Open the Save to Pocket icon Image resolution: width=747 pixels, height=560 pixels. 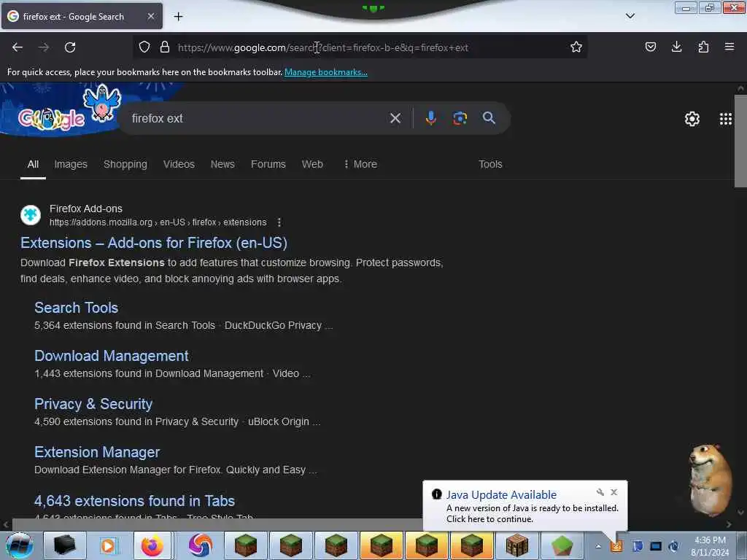(650, 47)
